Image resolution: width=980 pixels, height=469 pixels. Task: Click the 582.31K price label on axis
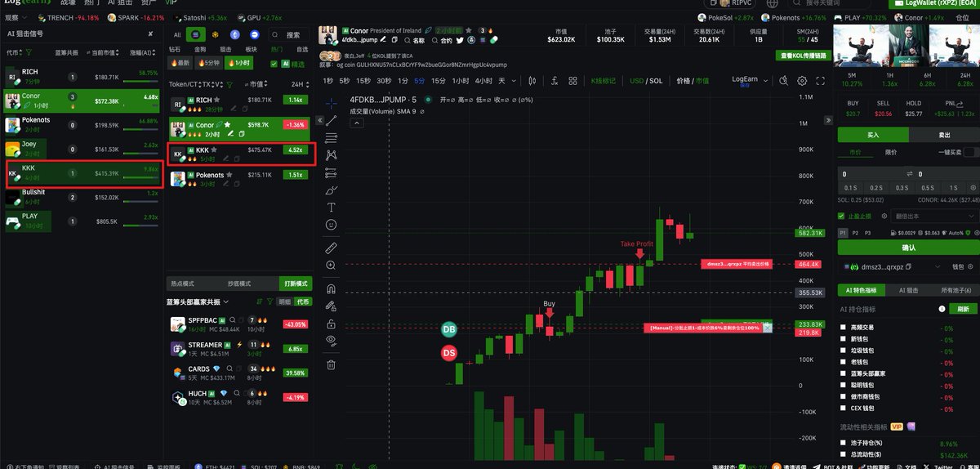pos(810,233)
